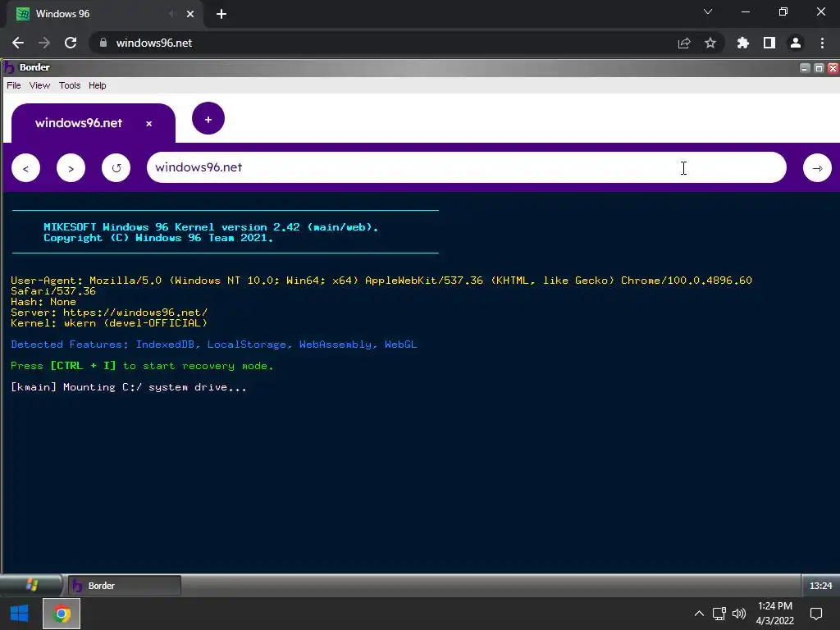Open the volume tray icon

[x=739, y=614]
